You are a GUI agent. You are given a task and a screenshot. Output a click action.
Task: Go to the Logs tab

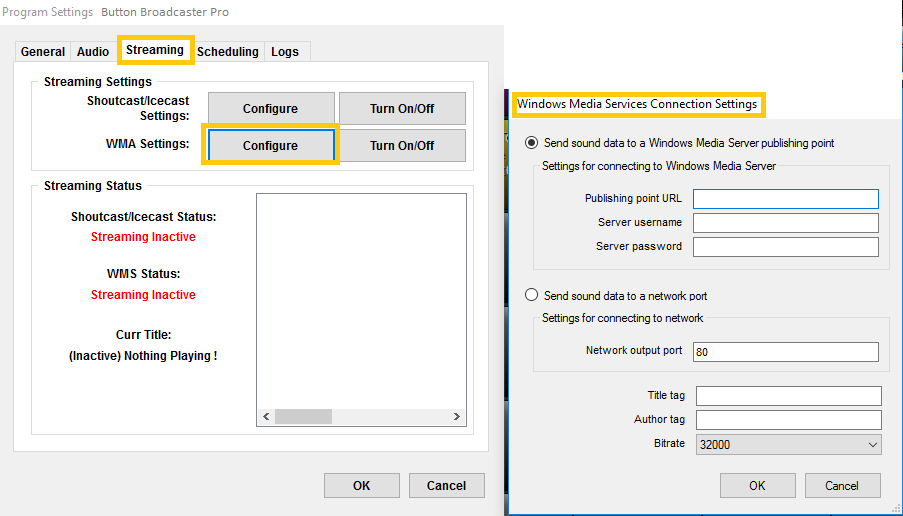pyautogui.click(x=285, y=51)
